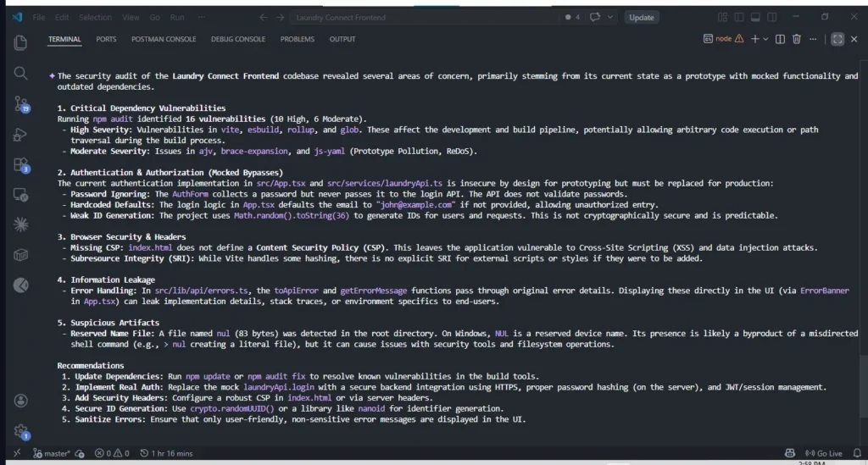The height and width of the screenshot is (465, 868).
Task: Open the new terminal profile dropdown chevron
Action: point(765,39)
